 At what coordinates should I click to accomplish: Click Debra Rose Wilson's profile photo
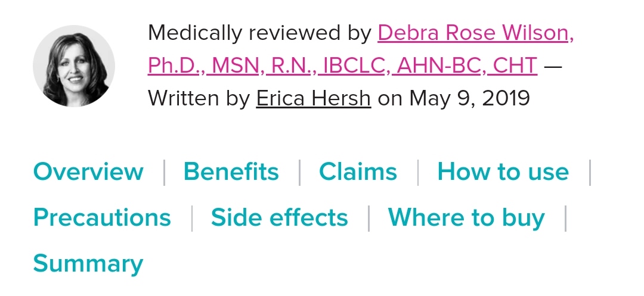(74, 66)
